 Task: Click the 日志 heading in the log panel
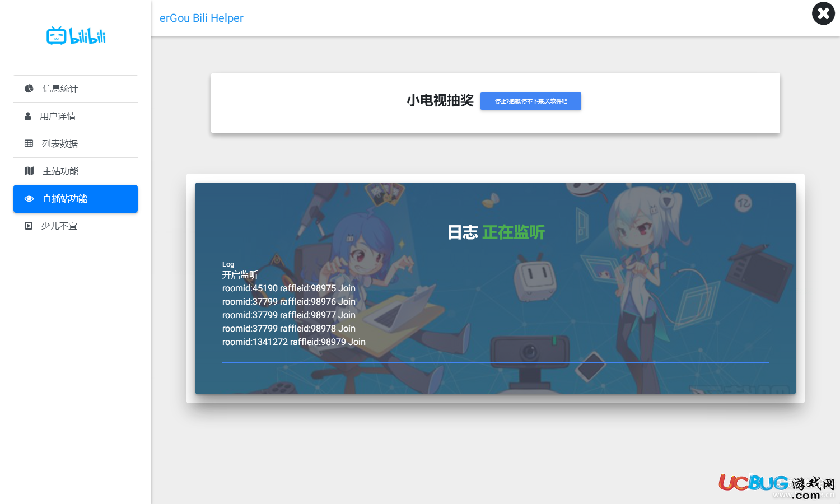[463, 232]
